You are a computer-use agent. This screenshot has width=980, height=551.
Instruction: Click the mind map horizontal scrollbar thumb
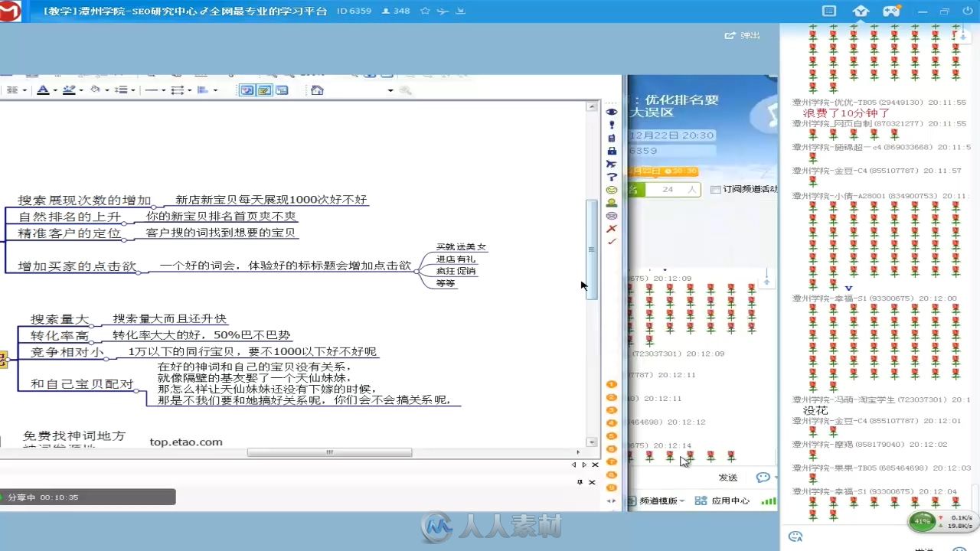[x=329, y=452]
